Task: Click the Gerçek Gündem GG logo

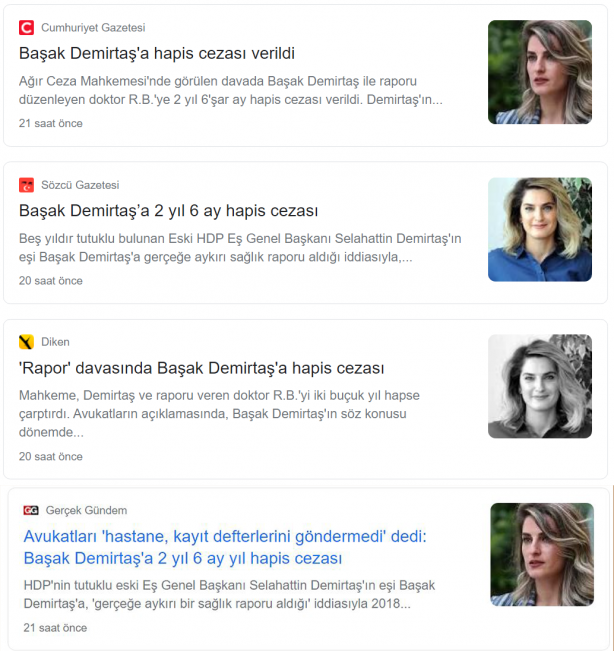Action: coord(31,510)
